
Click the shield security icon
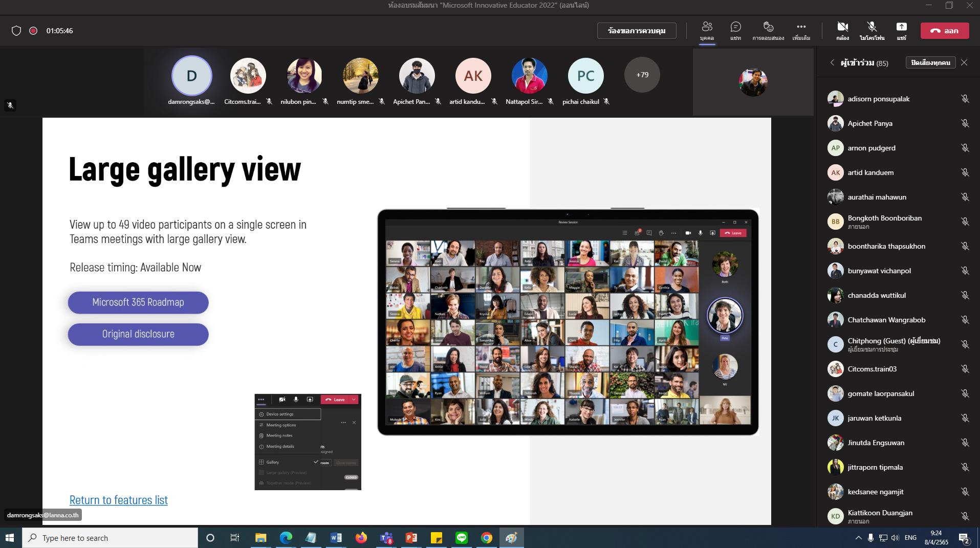pos(16,31)
